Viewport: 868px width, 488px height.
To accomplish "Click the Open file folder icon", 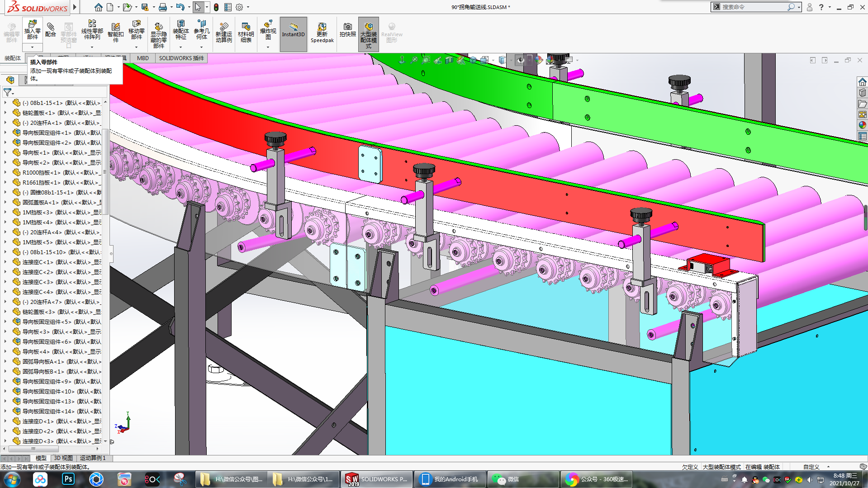I will [x=128, y=7].
